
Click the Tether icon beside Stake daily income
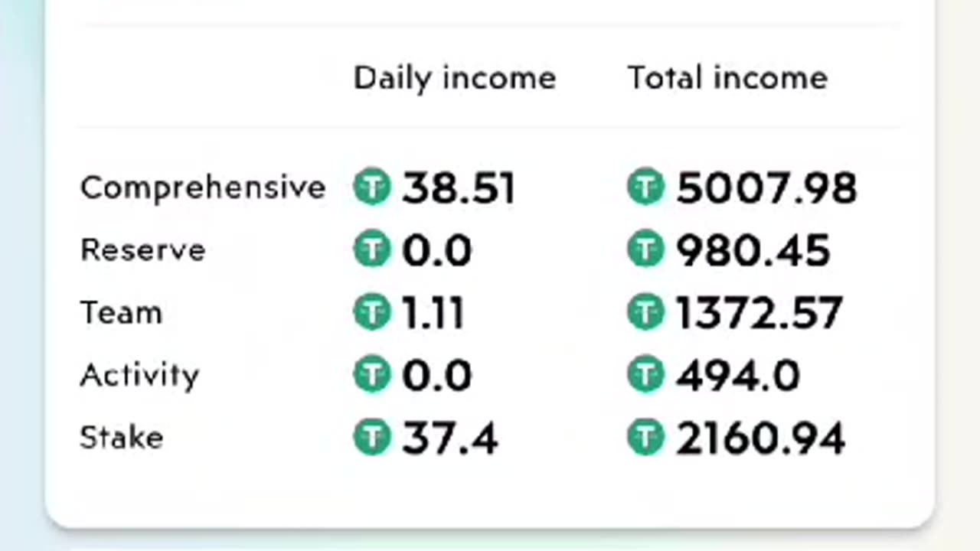(x=372, y=438)
